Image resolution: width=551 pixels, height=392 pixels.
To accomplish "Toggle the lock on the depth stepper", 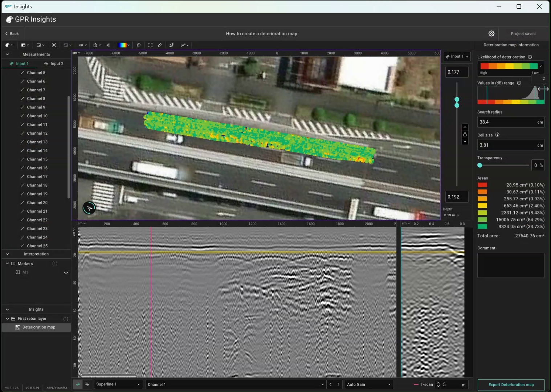I will click(465, 134).
